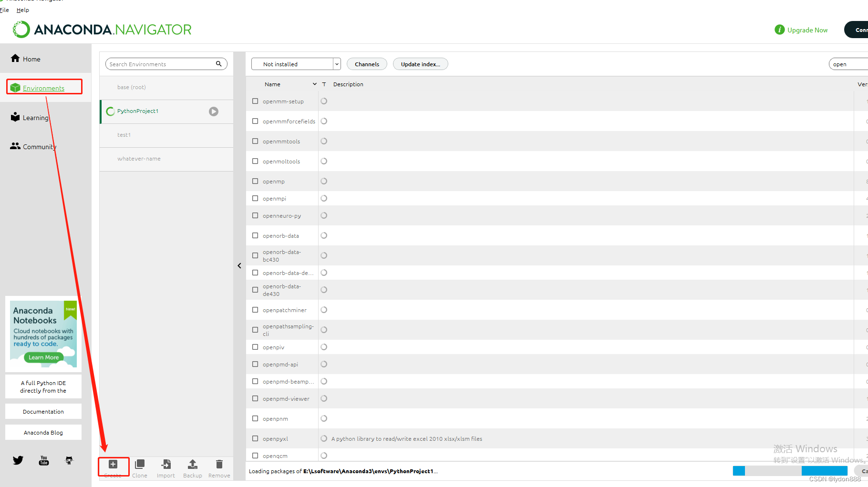Click the status circle icon for openmp
Image resolution: width=868 pixels, height=487 pixels.
click(x=324, y=181)
